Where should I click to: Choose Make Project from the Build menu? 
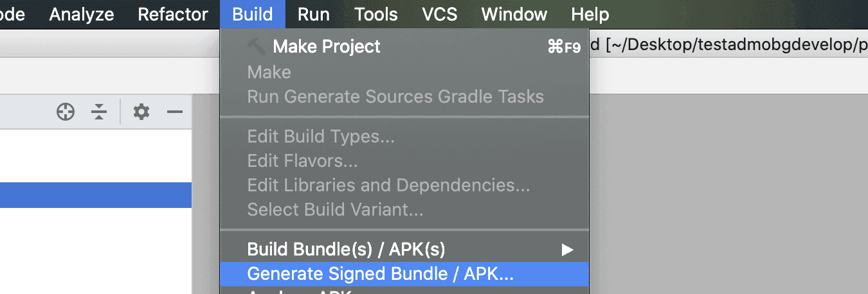[327, 46]
